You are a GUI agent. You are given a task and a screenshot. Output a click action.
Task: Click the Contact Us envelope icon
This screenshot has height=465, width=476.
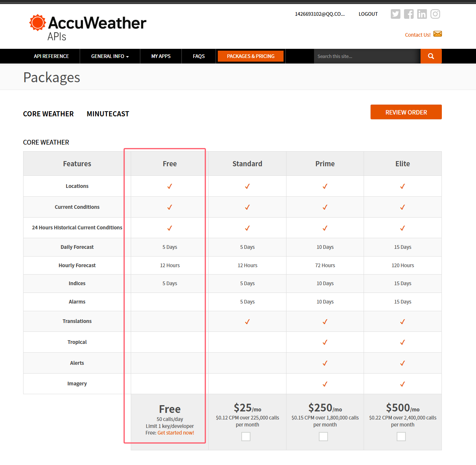[x=437, y=34]
